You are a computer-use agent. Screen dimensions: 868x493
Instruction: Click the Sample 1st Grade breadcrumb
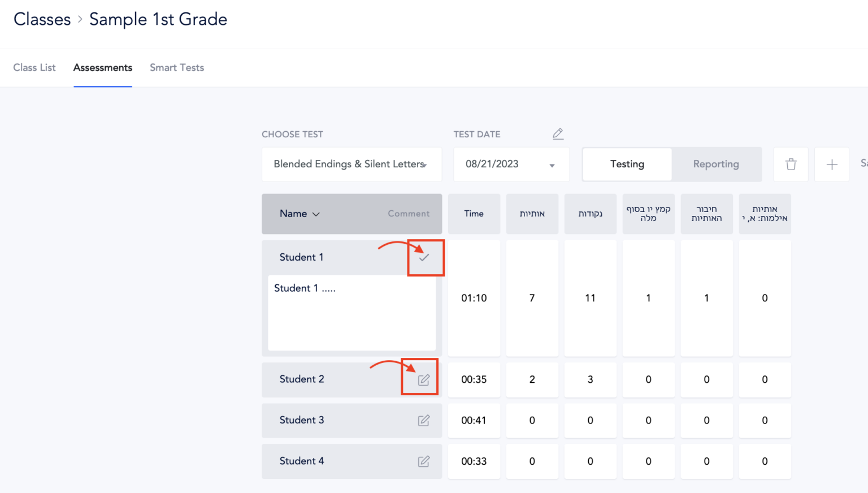pyautogui.click(x=158, y=19)
